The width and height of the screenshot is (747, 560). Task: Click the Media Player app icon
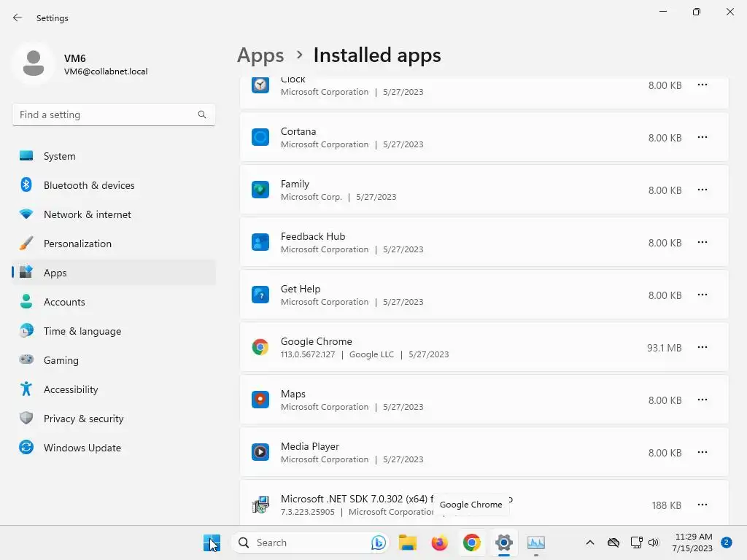260,452
